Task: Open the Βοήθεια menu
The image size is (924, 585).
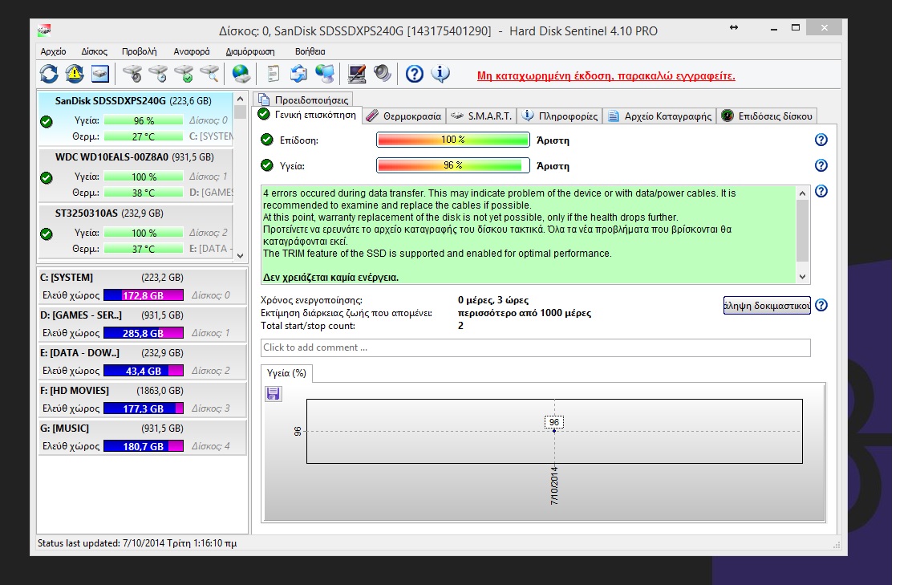Action: coord(310,51)
